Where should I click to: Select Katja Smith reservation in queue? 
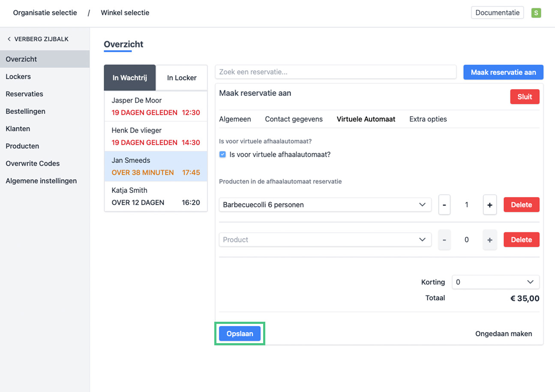[156, 196]
